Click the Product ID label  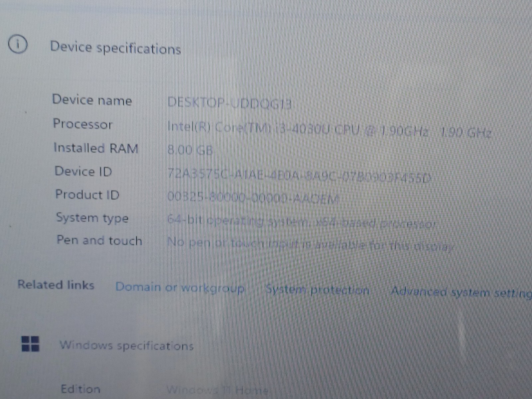coord(87,195)
